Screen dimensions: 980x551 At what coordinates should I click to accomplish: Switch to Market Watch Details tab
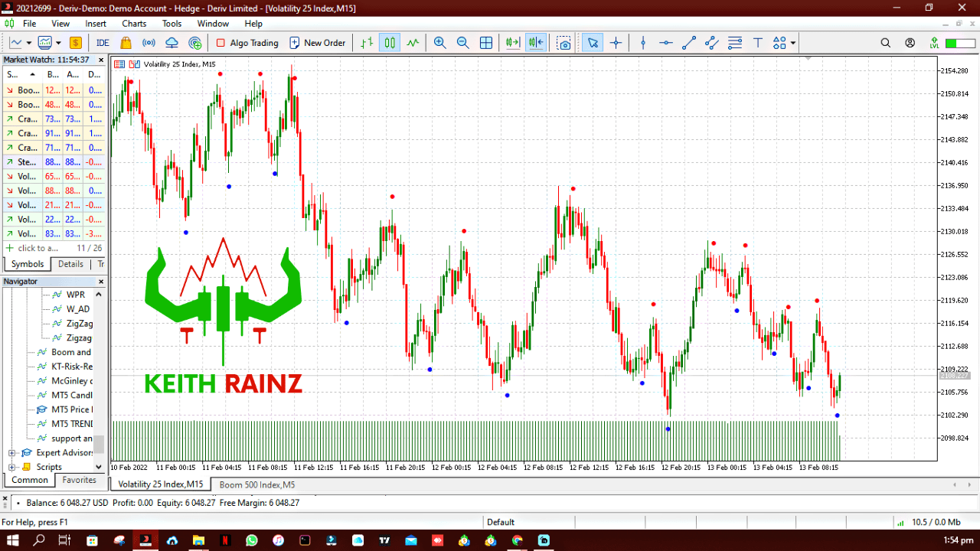(70, 264)
